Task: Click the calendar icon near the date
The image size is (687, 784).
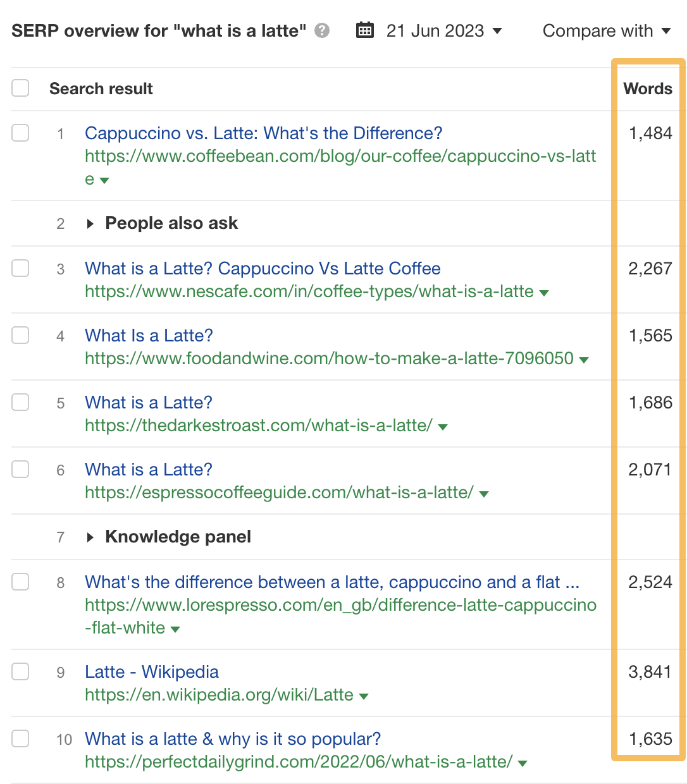Action: click(365, 30)
